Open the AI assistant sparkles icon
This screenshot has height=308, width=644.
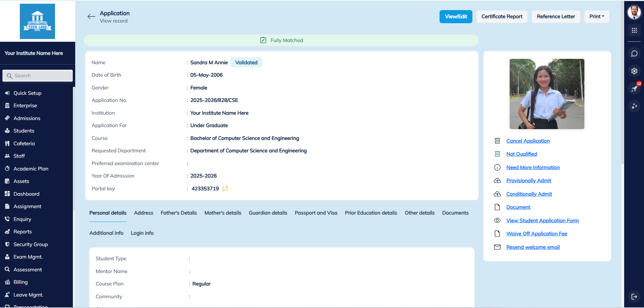tap(634, 106)
